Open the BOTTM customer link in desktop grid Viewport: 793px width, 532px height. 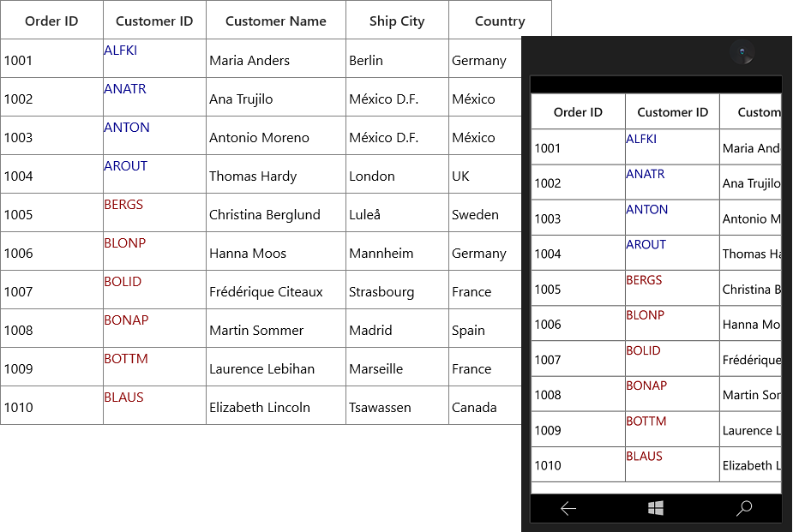coord(126,359)
